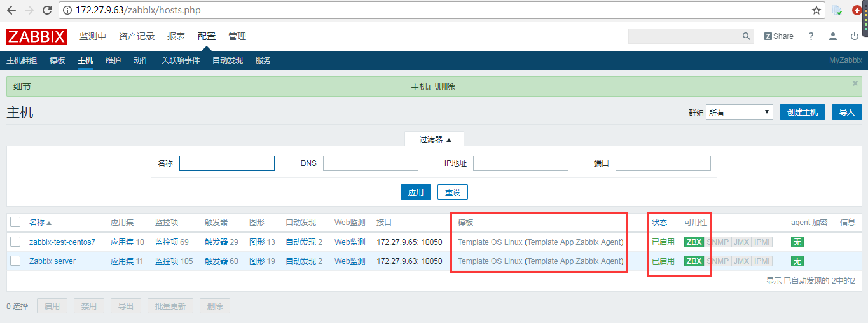The width and height of the screenshot is (868, 323).
Task: Dismiss the host deleted message
Action: point(855,83)
